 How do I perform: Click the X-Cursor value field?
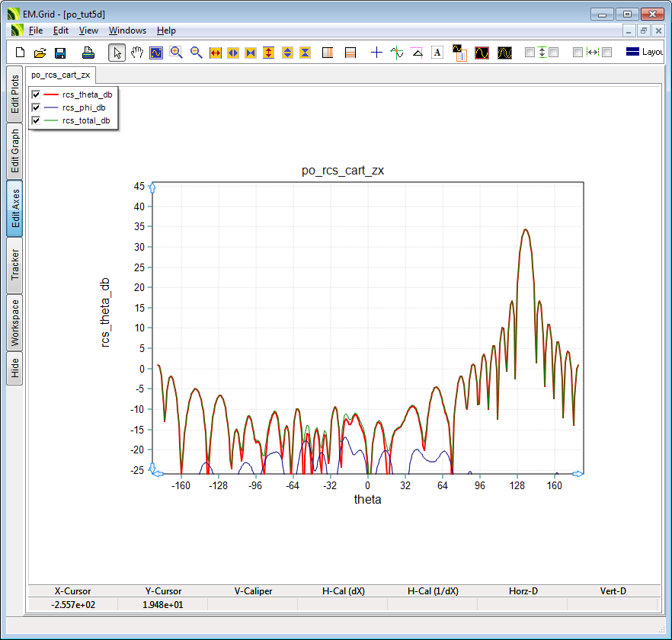(x=73, y=605)
